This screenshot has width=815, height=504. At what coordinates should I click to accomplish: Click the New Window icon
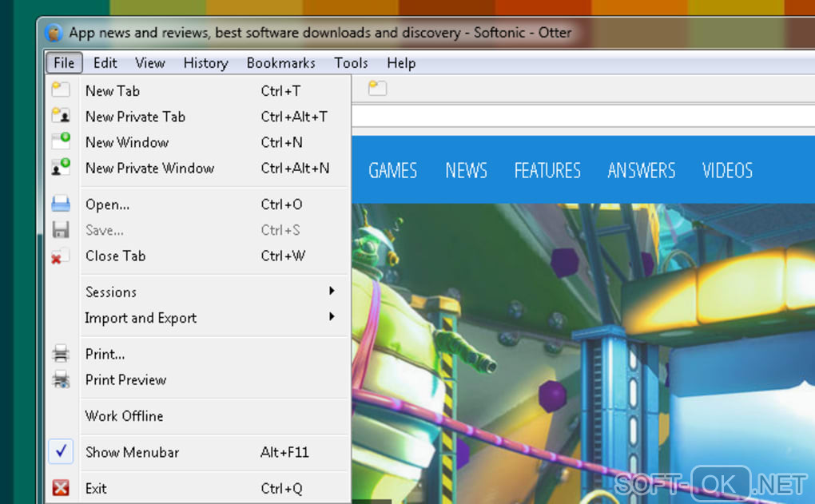[61, 141]
